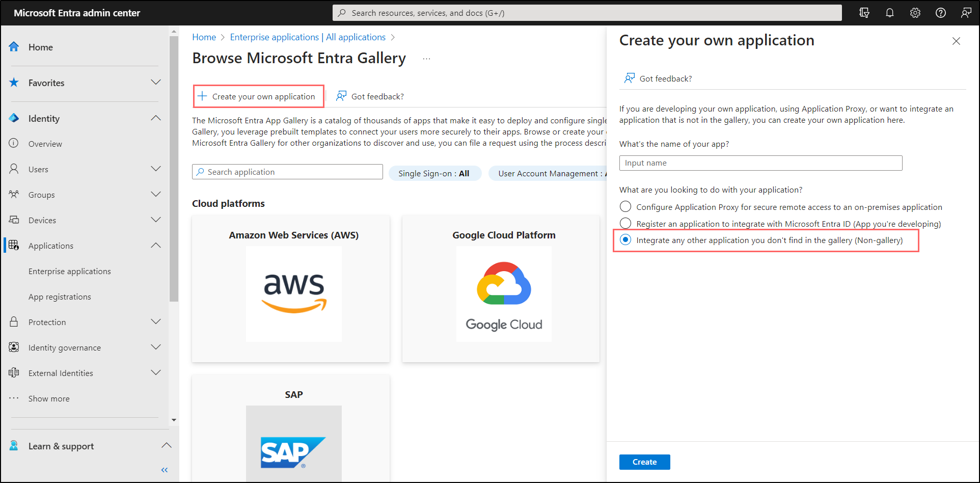Expand the Protection chevron

tap(156, 321)
